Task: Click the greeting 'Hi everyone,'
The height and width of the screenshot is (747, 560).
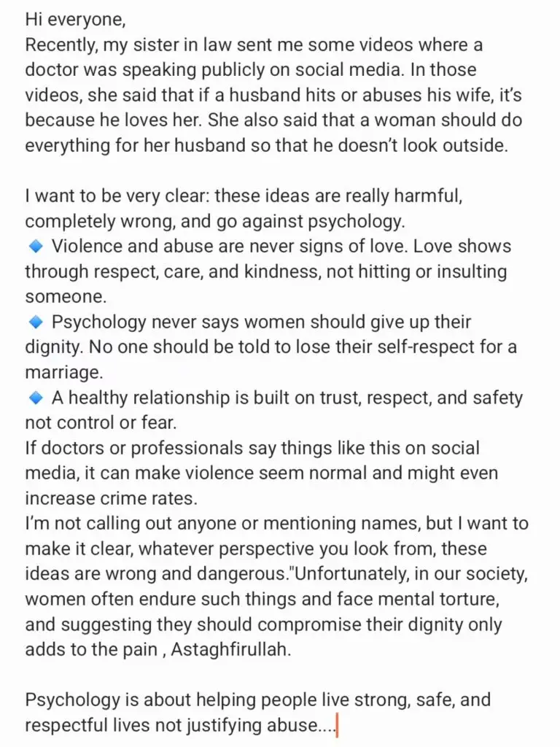Action: click(x=75, y=20)
